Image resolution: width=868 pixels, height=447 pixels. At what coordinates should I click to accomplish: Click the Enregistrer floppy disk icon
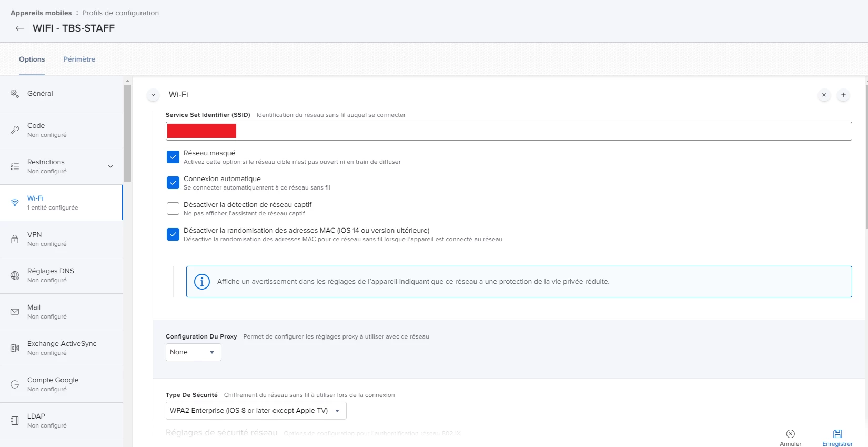(x=837, y=434)
